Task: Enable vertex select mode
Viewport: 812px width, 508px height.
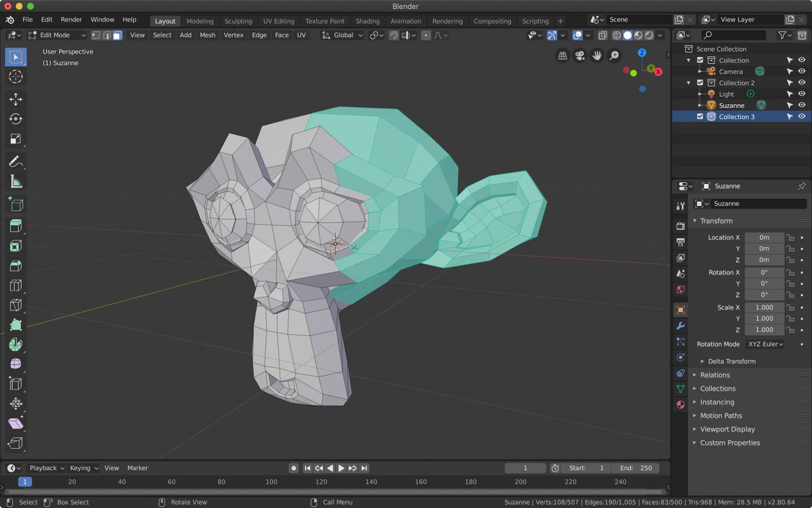Action: pos(96,35)
